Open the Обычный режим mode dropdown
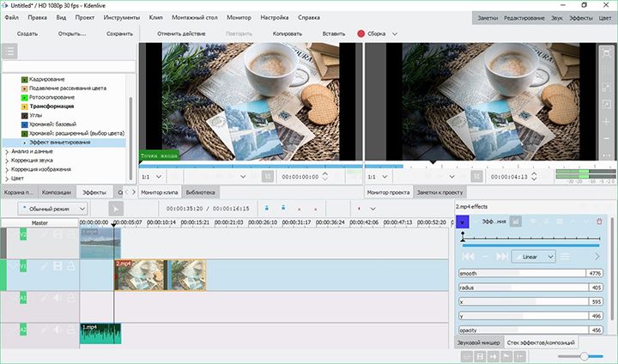 [52, 209]
